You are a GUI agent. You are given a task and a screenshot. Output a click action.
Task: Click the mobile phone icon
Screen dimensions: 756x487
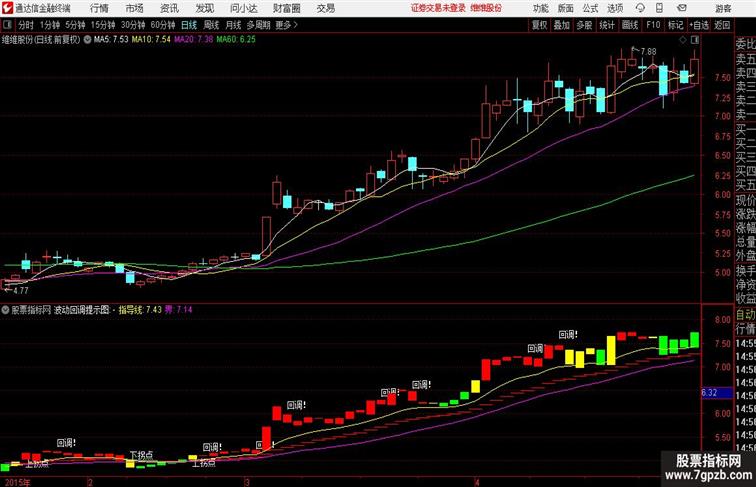(659, 8)
